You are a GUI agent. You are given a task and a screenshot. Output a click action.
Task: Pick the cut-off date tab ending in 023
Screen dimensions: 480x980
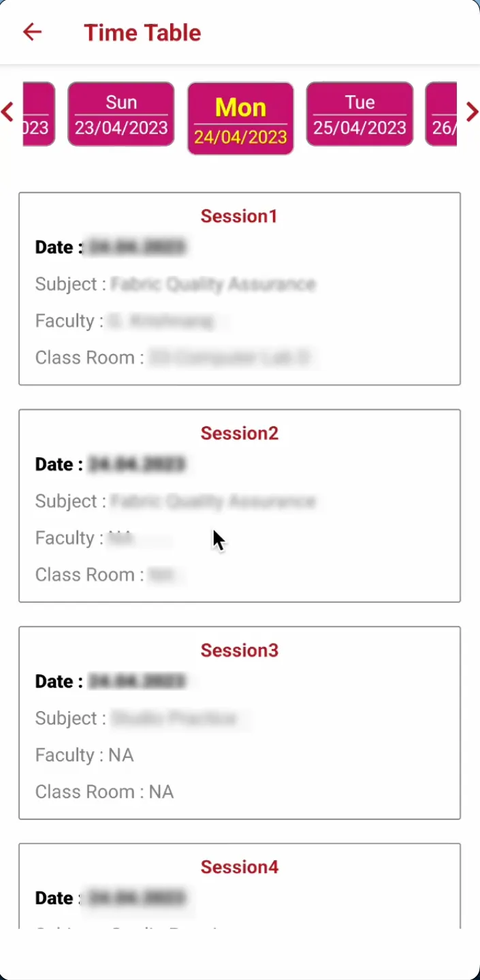point(38,114)
